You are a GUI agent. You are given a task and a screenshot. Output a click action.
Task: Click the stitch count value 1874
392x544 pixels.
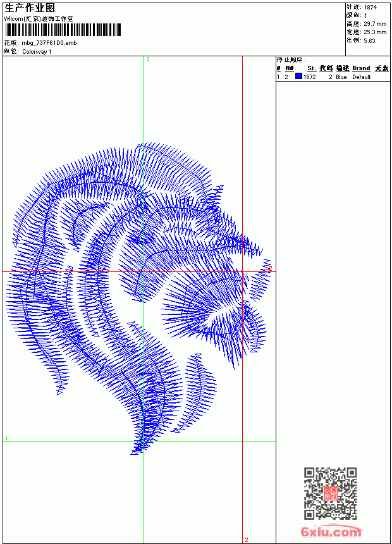(x=370, y=8)
